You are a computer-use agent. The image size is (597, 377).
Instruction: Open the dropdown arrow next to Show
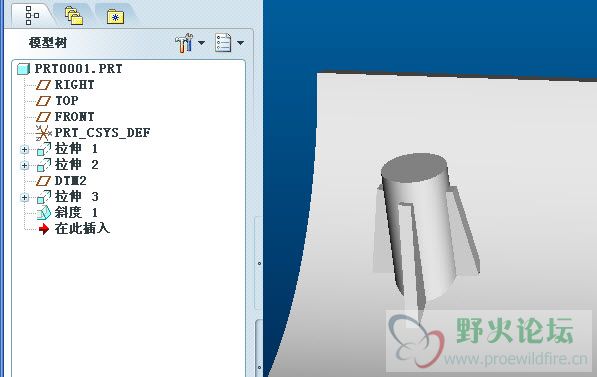click(240, 43)
